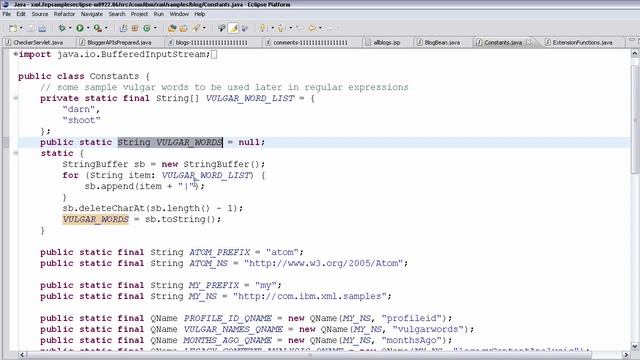Collapse the static initializer block

pyautogui.click(x=16, y=153)
